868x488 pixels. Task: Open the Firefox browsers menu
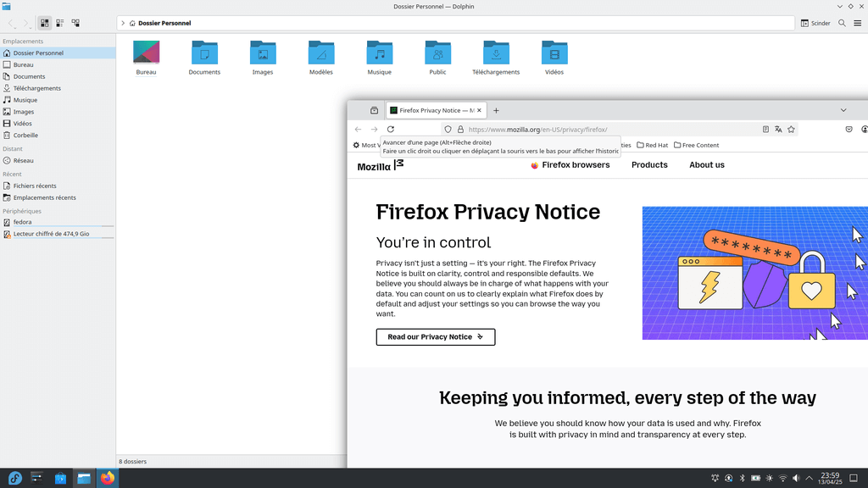570,165
